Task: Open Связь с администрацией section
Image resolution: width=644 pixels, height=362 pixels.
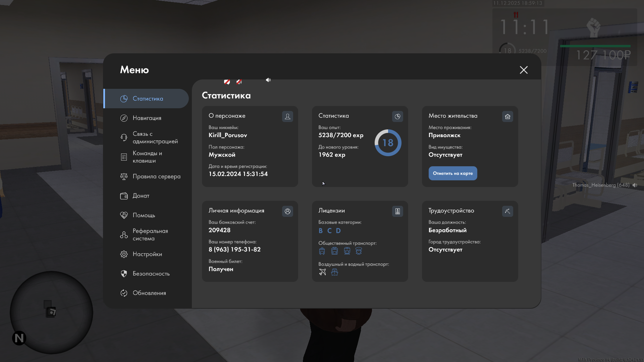Action: [155, 137]
